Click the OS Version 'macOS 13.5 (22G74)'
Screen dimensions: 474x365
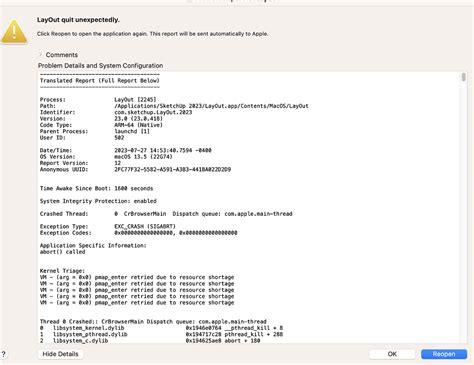click(x=143, y=157)
